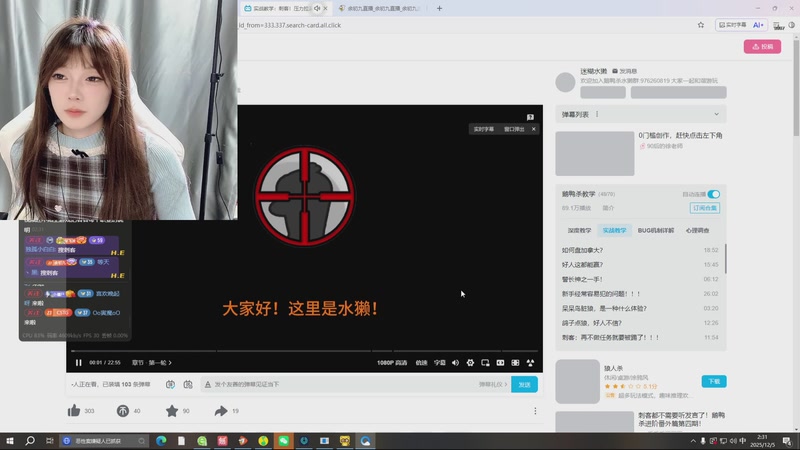Open the player volume control
This screenshot has width=800, height=450.
[455, 363]
